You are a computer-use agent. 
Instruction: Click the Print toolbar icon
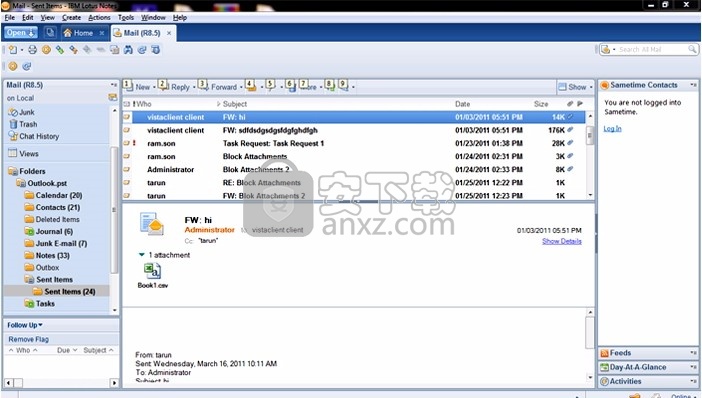(32, 50)
